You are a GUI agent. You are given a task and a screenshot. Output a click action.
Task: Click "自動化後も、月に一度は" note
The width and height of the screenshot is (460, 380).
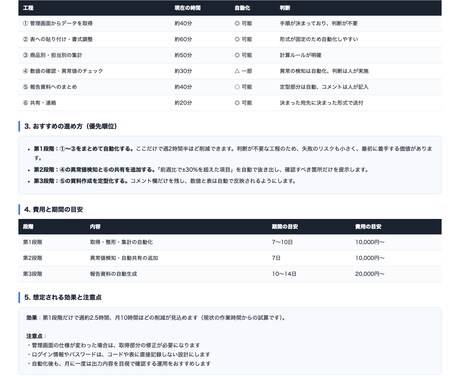coord(119,364)
